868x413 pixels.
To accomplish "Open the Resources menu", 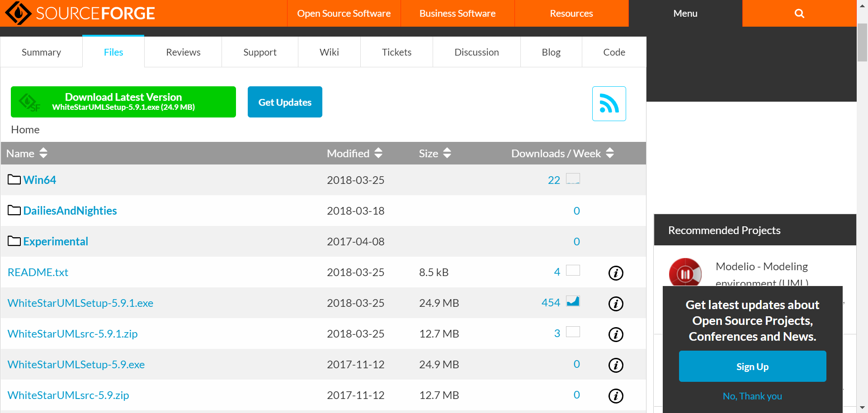I will click(x=571, y=14).
